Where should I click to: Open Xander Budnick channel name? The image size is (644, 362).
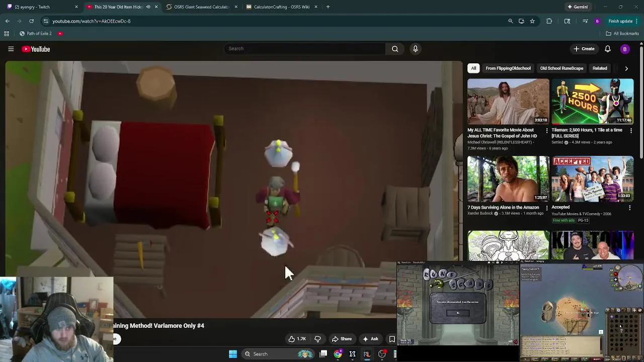480,213
